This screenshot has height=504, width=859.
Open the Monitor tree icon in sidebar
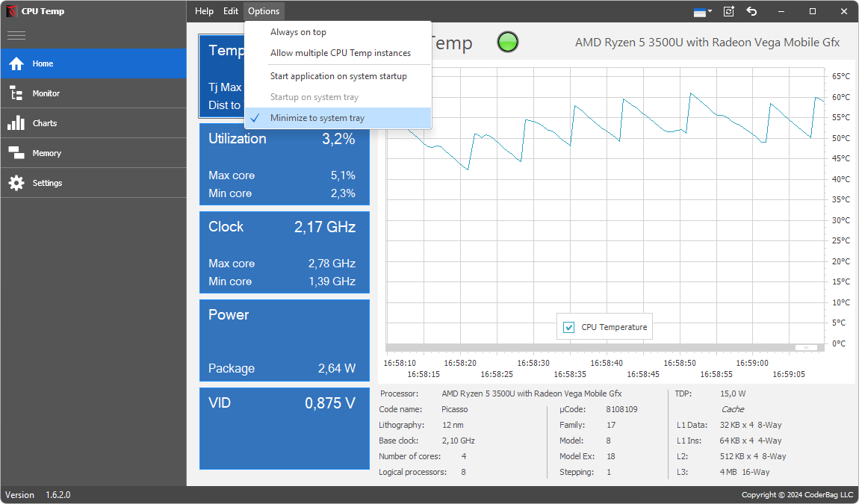click(16, 93)
